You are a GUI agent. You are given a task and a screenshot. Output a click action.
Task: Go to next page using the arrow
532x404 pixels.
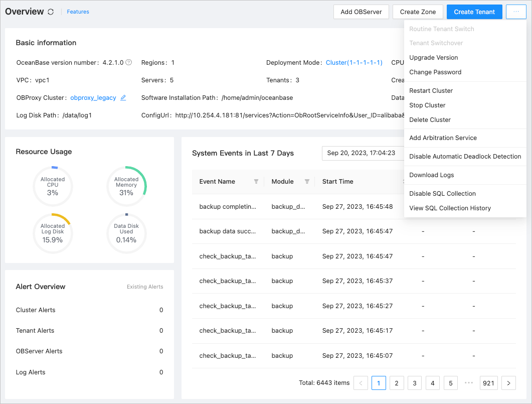click(x=508, y=383)
